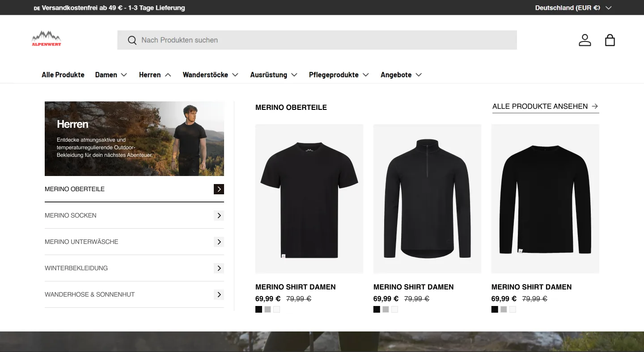Open the Deutschland (EUR €) country selector

[573, 8]
